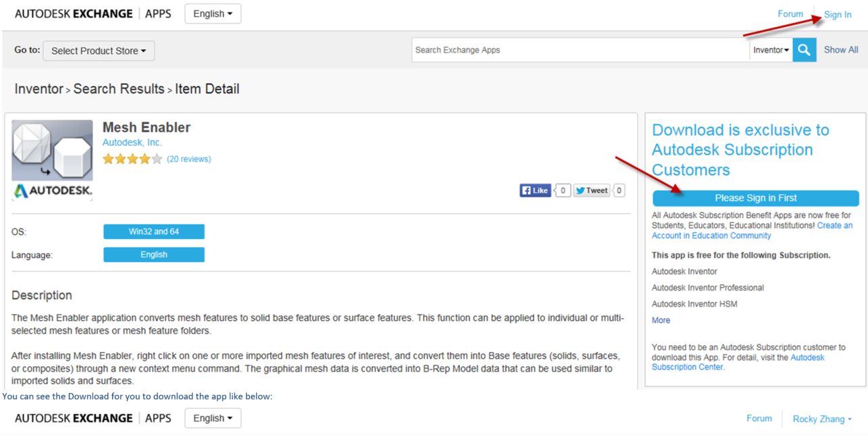Click the bottom Autodesk Exchange Apps logo

(x=93, y=418)
